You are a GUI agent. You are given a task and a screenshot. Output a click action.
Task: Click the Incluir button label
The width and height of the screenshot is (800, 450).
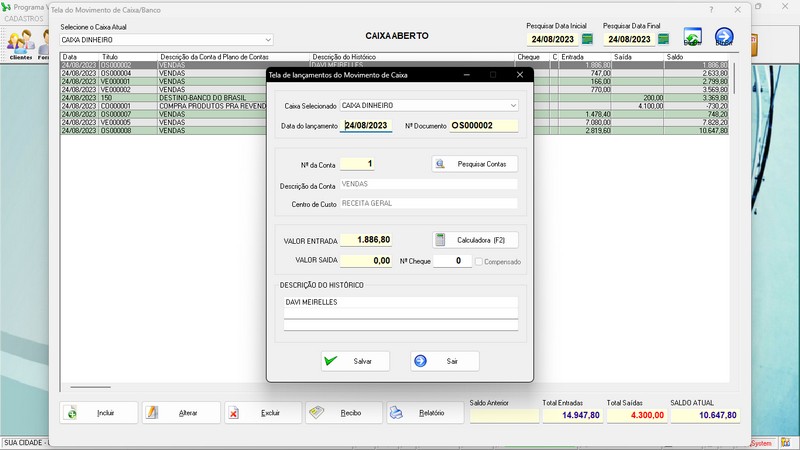[x=106, y=413]
